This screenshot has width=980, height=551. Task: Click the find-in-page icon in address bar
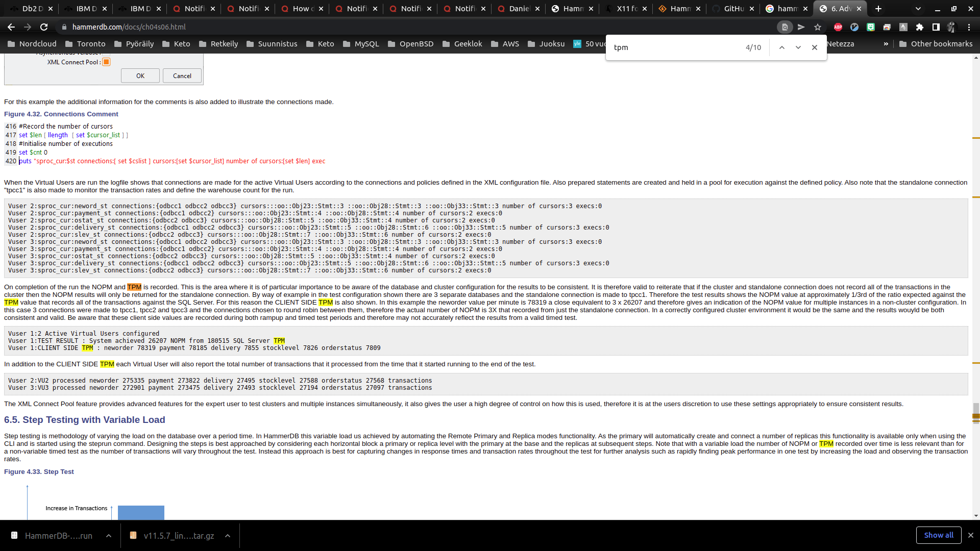pyautogui.click(x=785, y=27)
